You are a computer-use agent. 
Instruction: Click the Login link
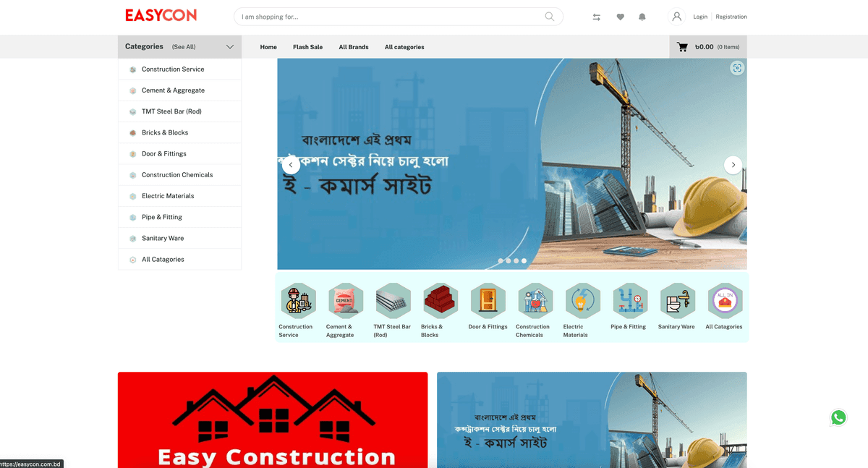[699, 16]
